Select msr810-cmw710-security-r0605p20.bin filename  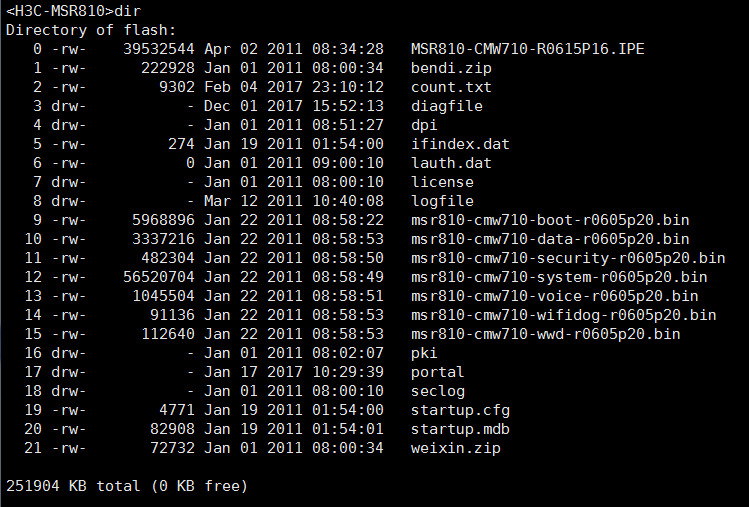(x=568, y=258)
